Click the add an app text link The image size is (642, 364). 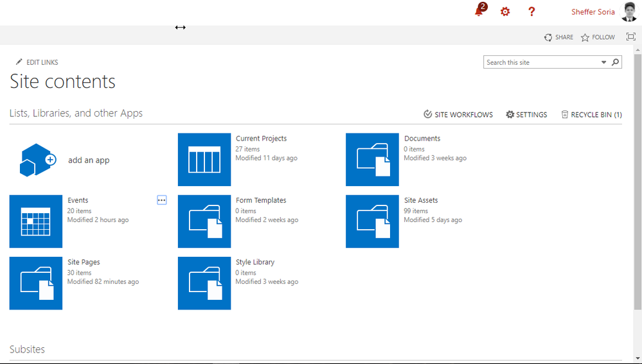click(89, 160)
